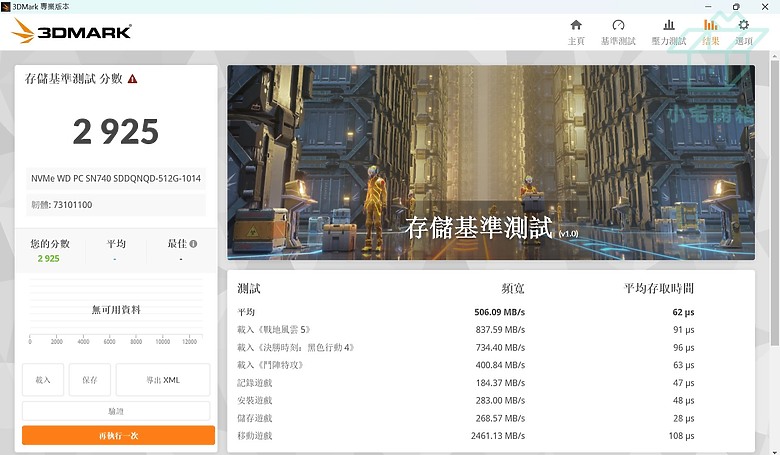Maximize the 3DMark window

coord(736,6)
